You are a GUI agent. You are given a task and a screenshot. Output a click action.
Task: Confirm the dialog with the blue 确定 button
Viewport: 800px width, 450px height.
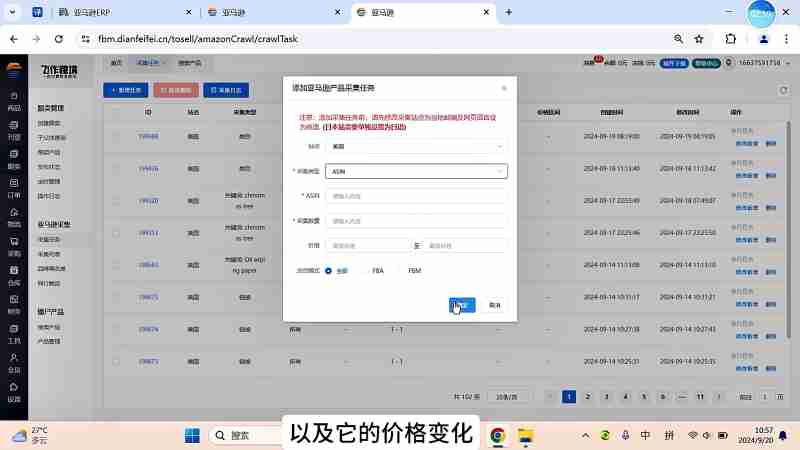click(x=462, y=305)
